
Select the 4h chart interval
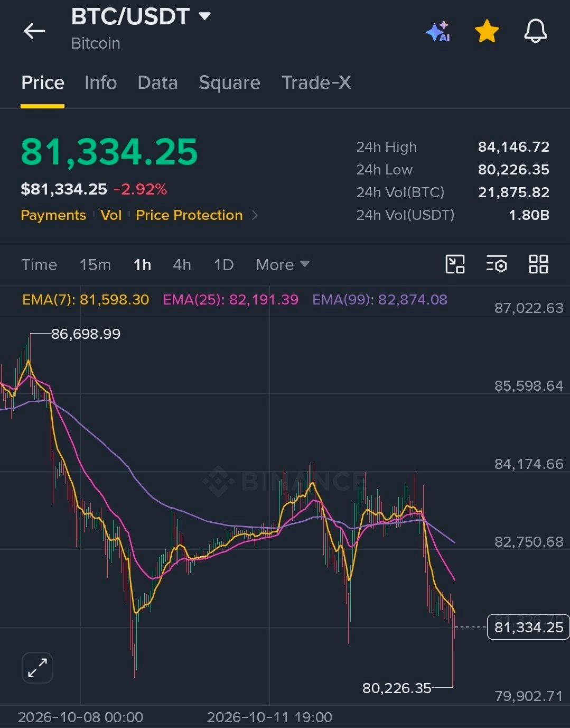(182, 264)
